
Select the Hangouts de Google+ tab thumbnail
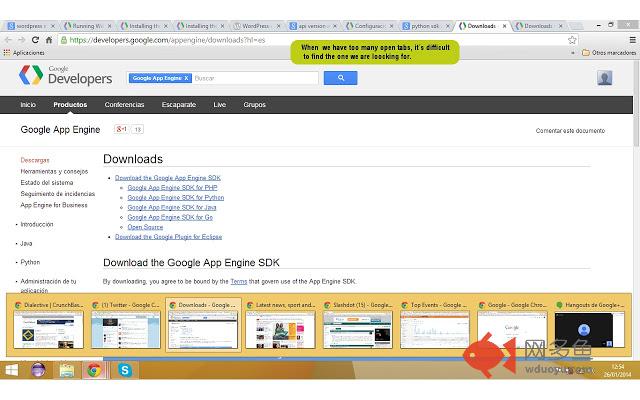click(590, 326)
